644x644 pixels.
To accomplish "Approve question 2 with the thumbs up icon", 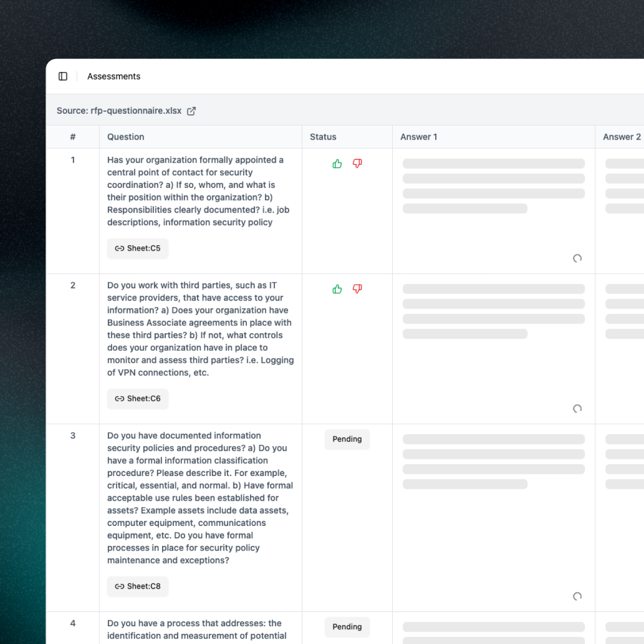I will tap(337, 289).
